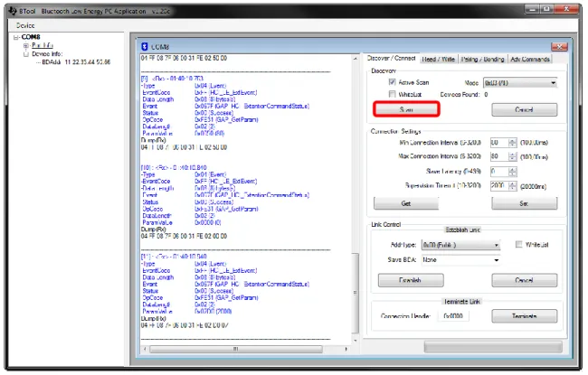Click the log's horizontal scrollbar thumb
Image resolution: width=588 pixels, height=375 pixels.
pos(236,349)
